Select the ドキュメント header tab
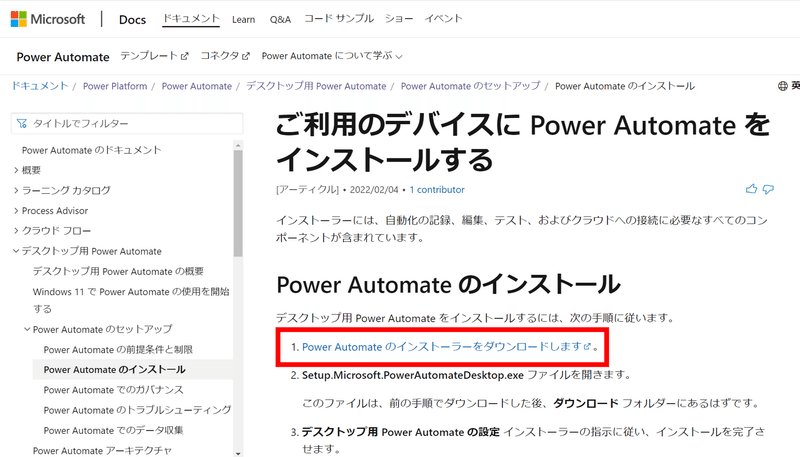The image size is (800, 457). 191,18
